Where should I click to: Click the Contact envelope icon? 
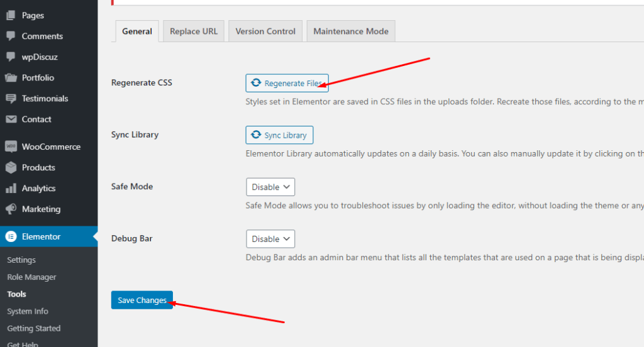coord(11,119)
